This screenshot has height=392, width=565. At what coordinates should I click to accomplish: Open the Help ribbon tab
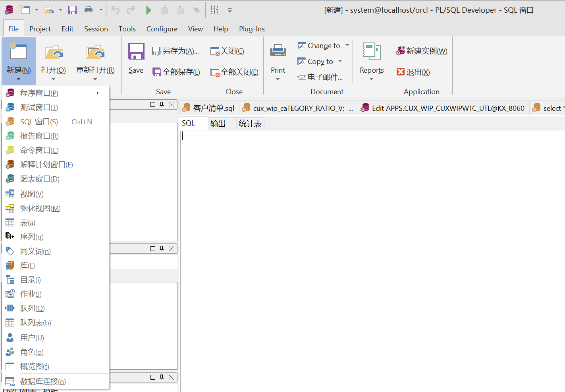point(221,29)
